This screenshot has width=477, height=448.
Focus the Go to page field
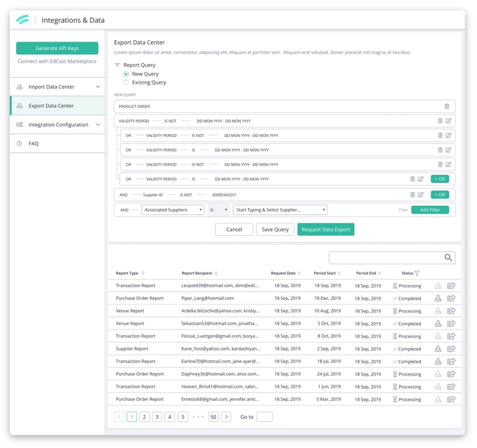tap(265, 417)
